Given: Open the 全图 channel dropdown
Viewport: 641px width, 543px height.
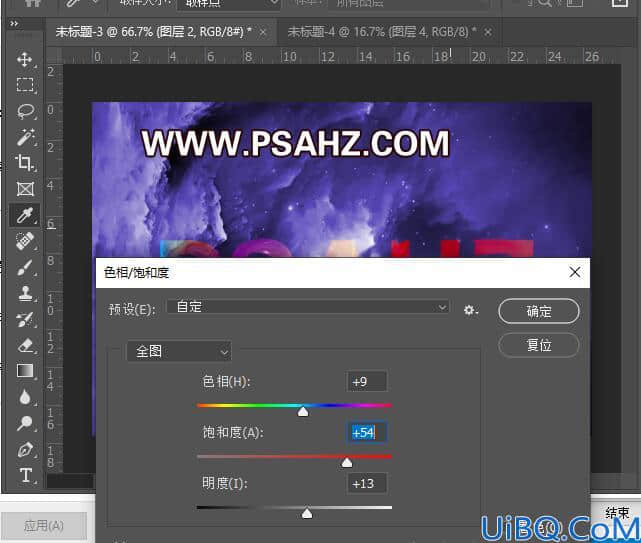Looking at the screenshot, I should click(x=179, y=351).
